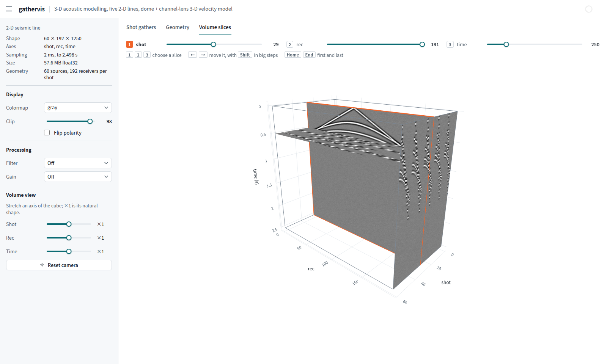Click the gathervis app title
The image size is (607, 364).
tap(31, 9)
